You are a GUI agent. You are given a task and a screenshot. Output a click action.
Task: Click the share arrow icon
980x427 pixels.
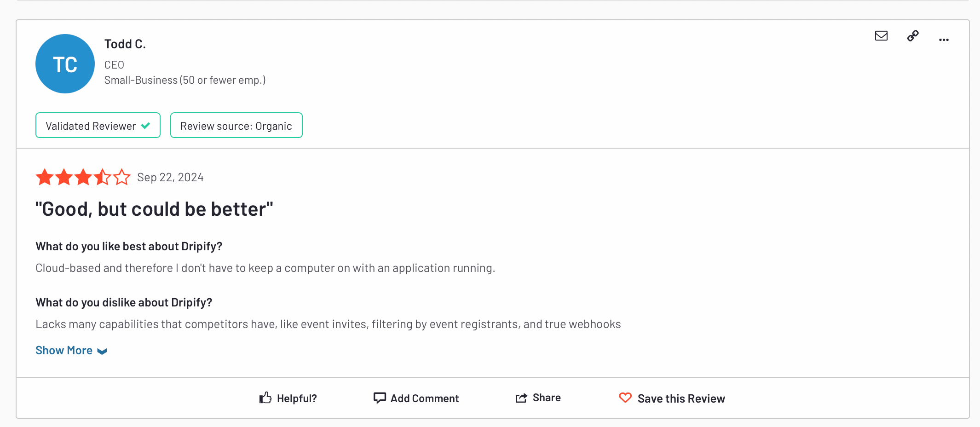coord(521,398)
